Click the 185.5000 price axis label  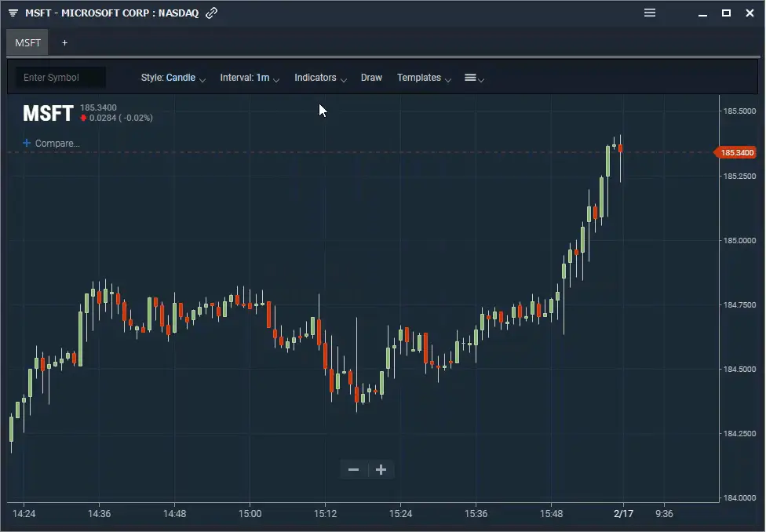tap(739, 111)
